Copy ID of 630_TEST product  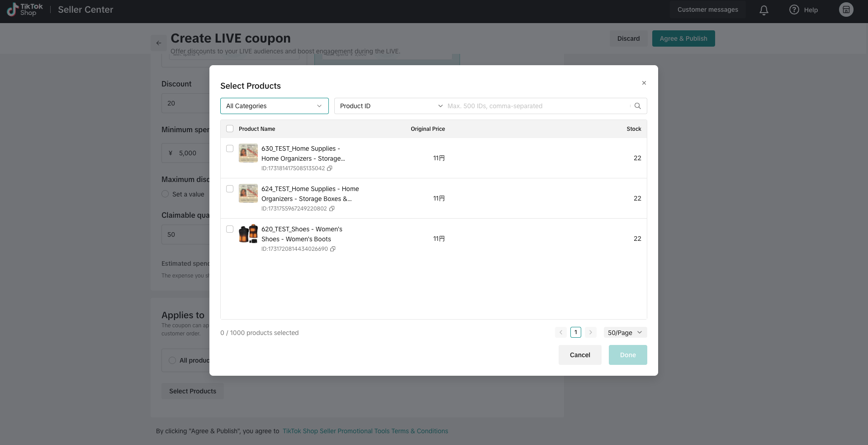point(330,168)
